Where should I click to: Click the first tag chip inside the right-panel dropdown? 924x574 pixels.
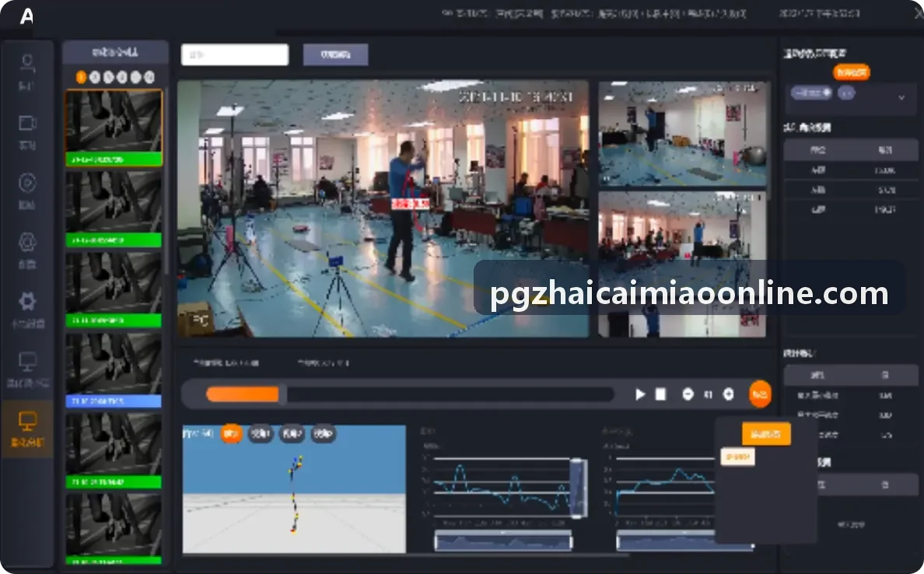coord(811,93)
